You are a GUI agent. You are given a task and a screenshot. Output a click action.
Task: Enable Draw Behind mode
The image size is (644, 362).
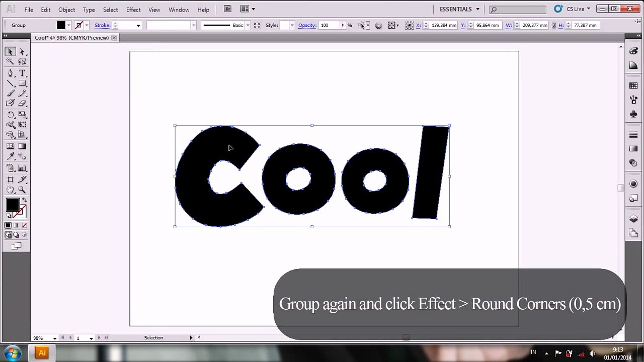[x=16, y=235]
